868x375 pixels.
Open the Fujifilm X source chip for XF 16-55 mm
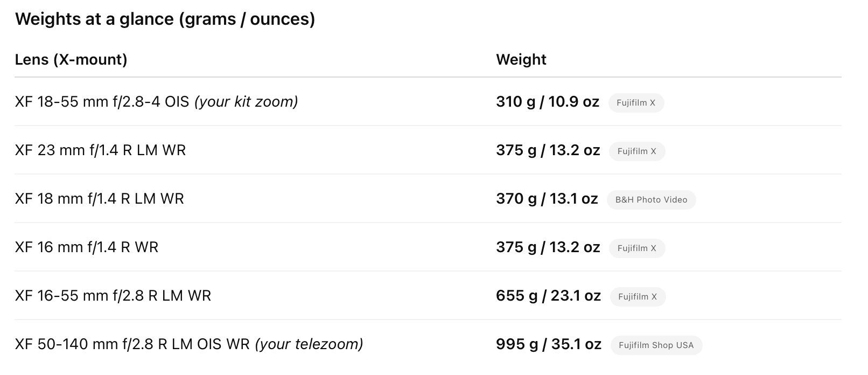[x=637, y=297]
